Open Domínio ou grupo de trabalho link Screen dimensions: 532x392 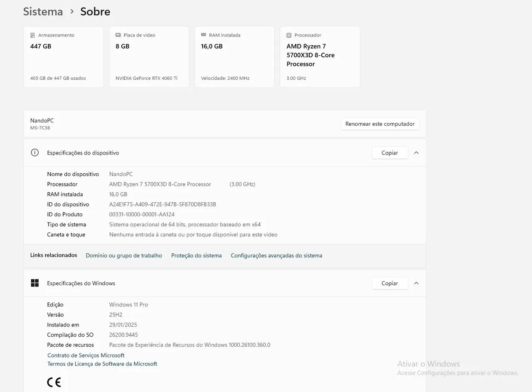coord(124,255)
